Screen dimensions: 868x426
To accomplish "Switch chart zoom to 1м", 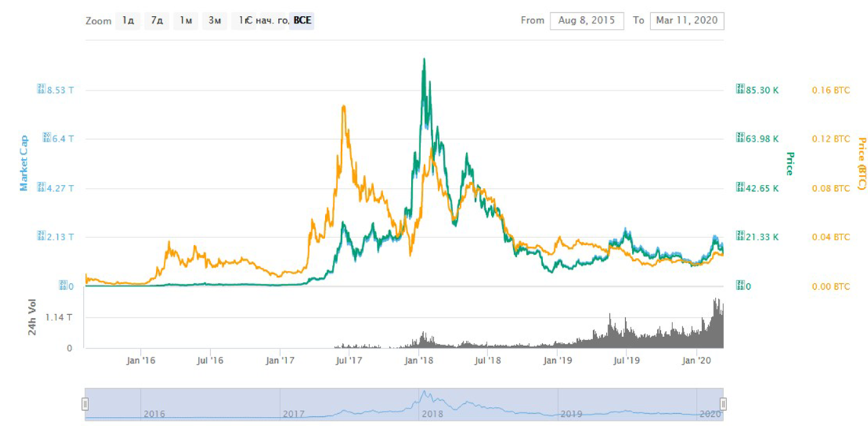I will pyautogui.click(x=186, y=21).
